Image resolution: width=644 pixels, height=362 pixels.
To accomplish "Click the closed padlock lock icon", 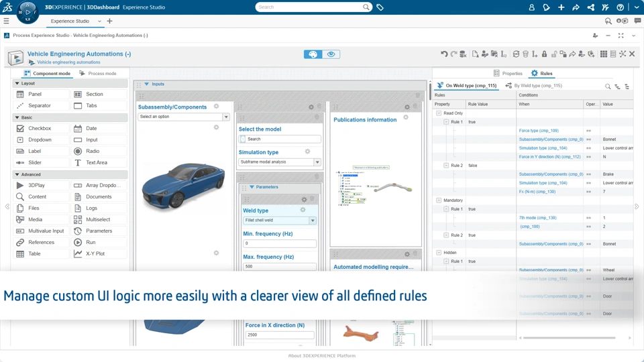I will [544, 54].
